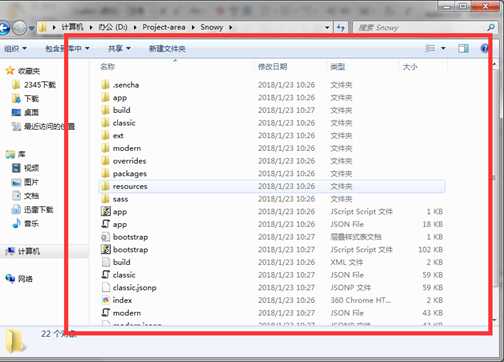This screenshot has width=504, height=362.
Task: Navigate to Project-area in address bar
Action: [164, 27]
